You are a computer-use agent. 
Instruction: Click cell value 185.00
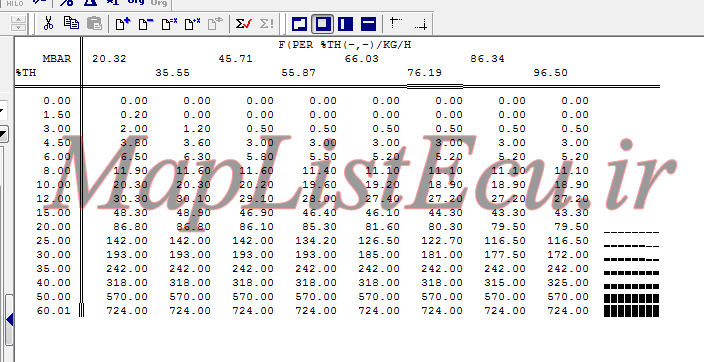379,255
